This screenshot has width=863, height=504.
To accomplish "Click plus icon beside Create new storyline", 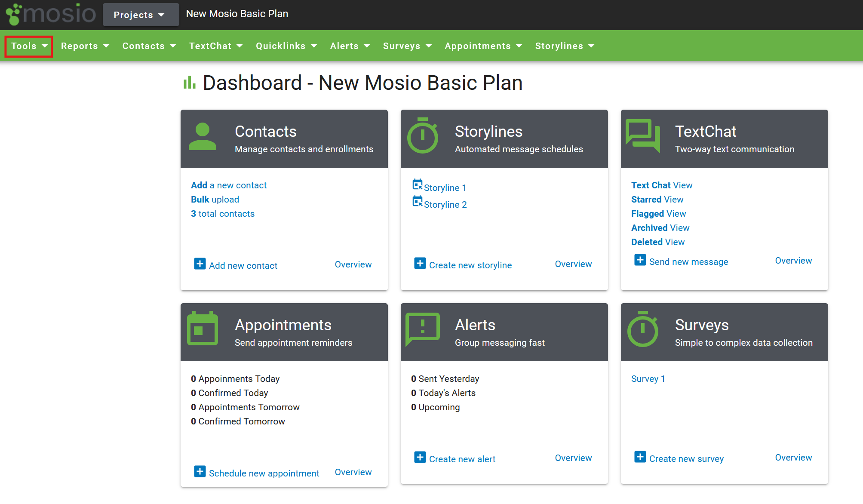I will 420,263.
